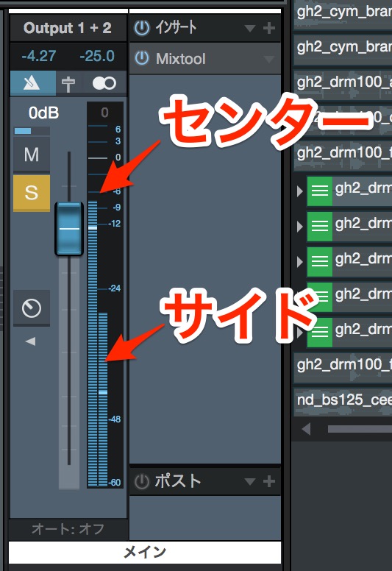Click the peak clip indicator showing 0

click(x=105, y=113)
